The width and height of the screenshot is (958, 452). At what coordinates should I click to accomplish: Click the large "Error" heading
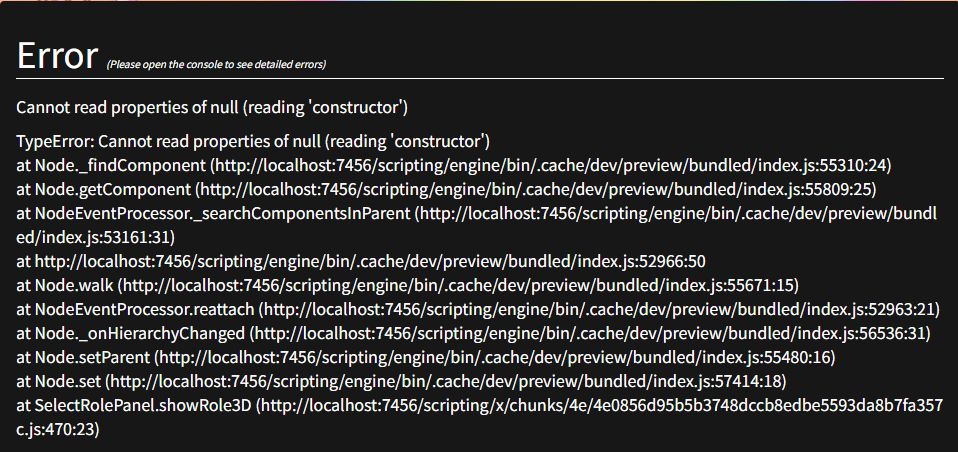[x=57, y=56]
